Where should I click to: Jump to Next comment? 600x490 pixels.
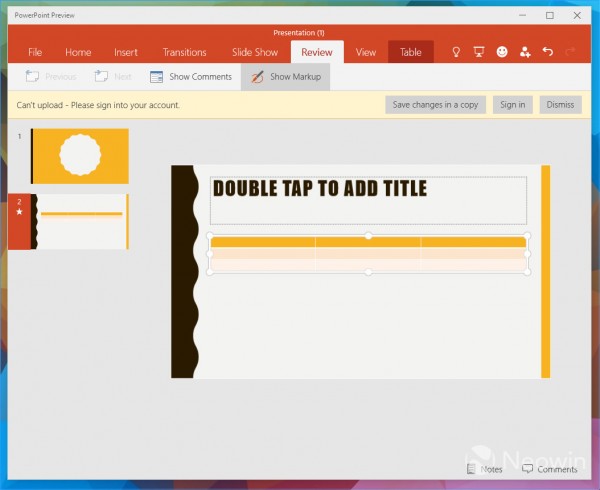click(x=113, y=77)
